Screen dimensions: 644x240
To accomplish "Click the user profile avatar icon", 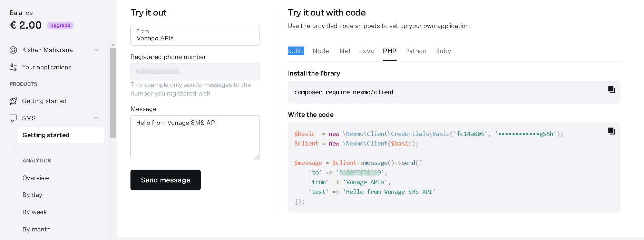I will point(13,50).
